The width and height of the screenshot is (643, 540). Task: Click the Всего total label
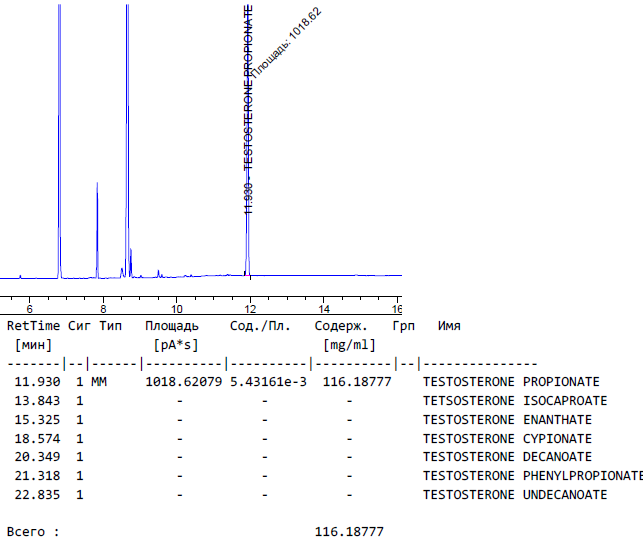pos(33,532)
